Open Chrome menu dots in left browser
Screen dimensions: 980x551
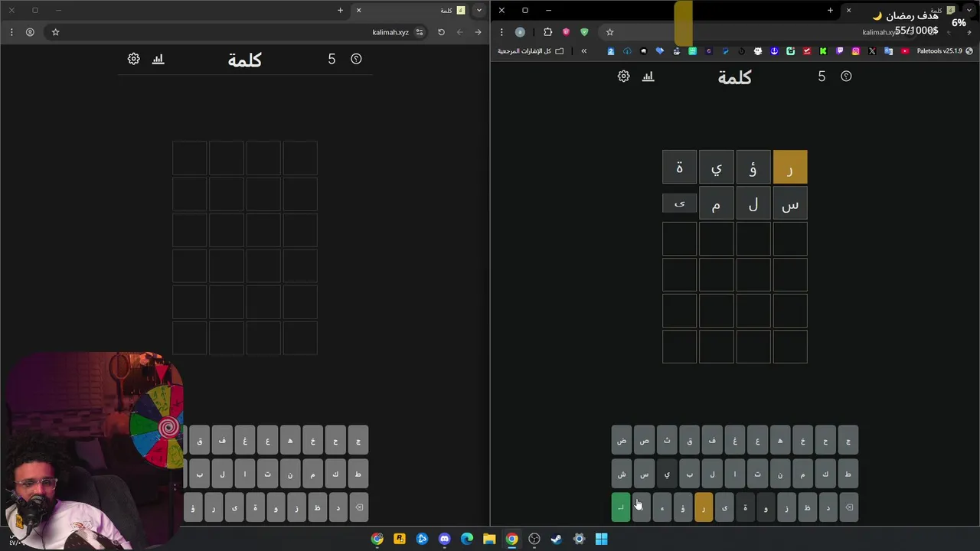11,32
